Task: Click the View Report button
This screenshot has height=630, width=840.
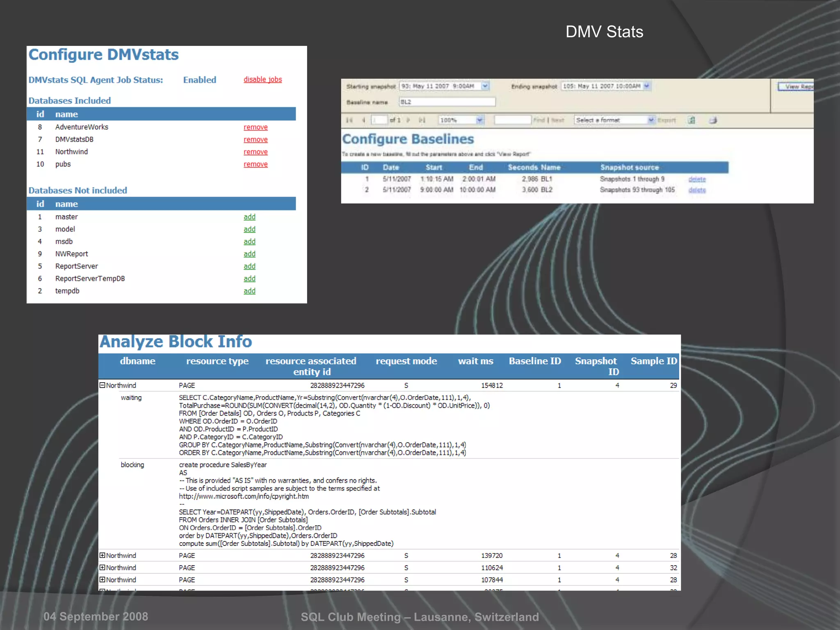Action: click(797, 87)
